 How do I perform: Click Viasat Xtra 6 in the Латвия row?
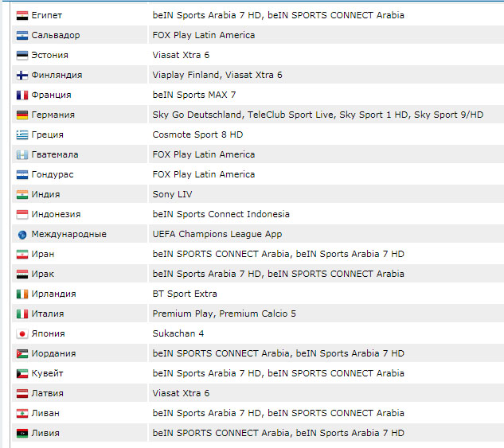tap(181, 394)
